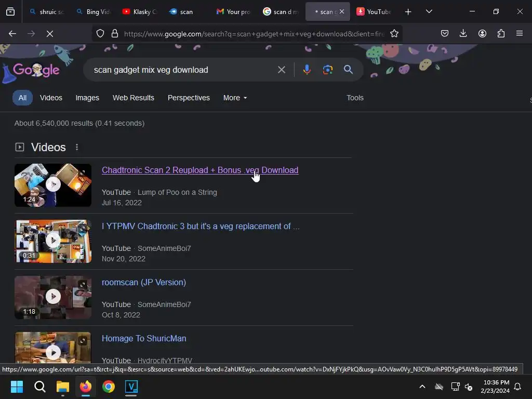Search by image with Google Lens
The image size is (532, 399).
click(327, 70)
